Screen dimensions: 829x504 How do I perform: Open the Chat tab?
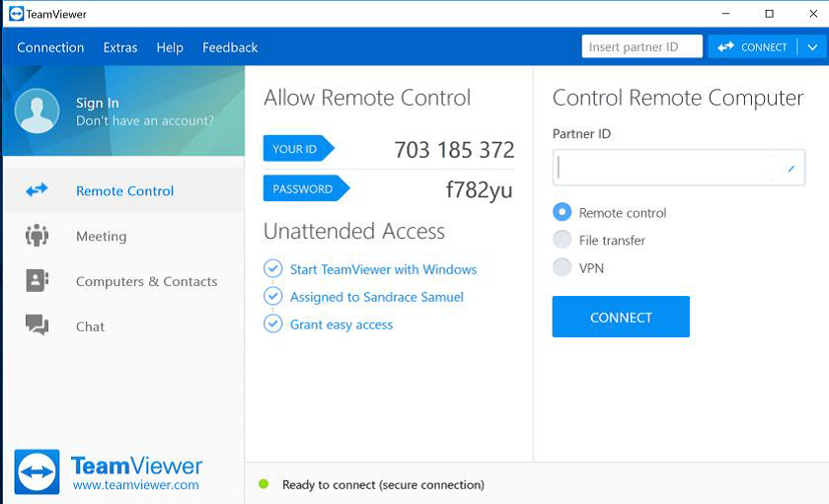[x=123, y=325]
